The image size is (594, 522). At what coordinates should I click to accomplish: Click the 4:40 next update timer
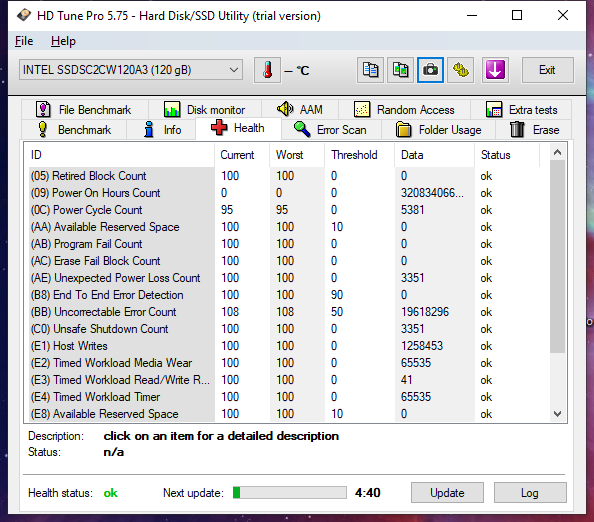pyautogui.click(x=367, y=493)
